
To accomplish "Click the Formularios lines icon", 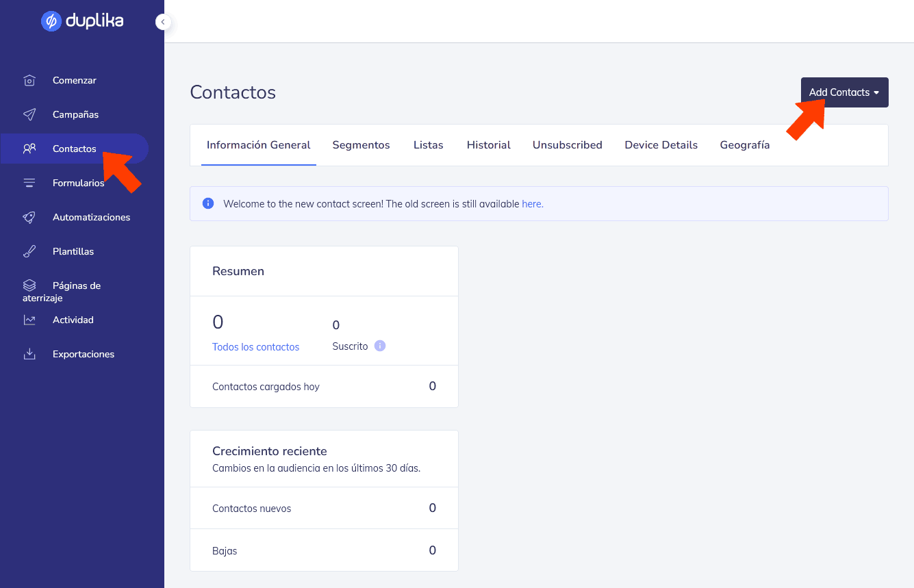I will (29, 183).
